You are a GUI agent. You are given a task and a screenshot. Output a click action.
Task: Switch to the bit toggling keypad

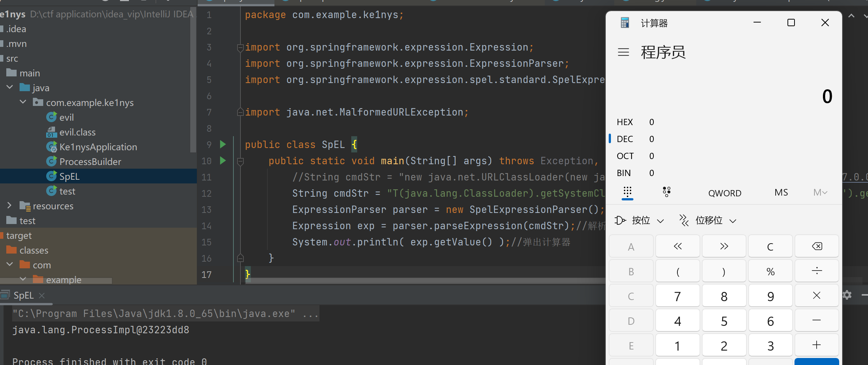pyautogui.click(x=666, y=192)
